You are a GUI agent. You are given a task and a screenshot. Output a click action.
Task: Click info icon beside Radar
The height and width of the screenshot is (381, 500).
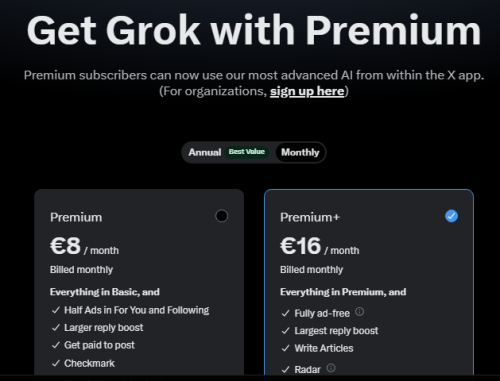[x=331, y=368]
